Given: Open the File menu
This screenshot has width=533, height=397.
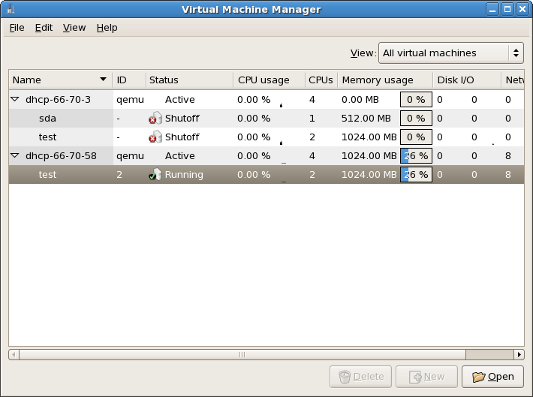Looking at the screenshot, I should coord(17,28).
